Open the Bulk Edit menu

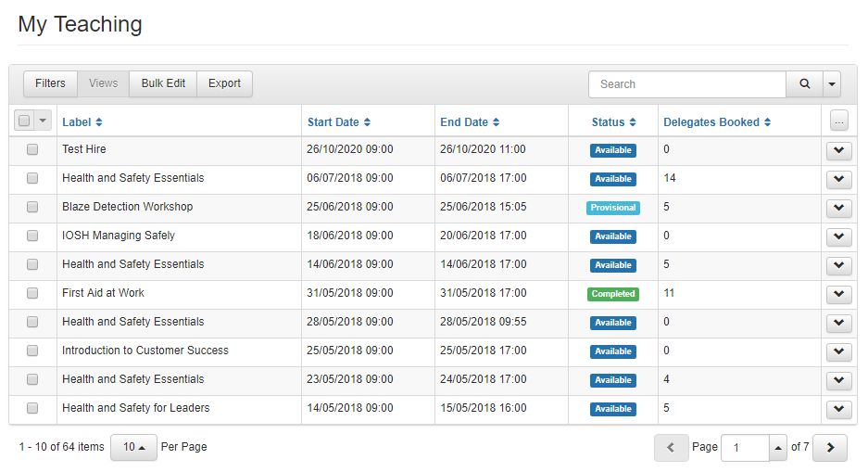point(163,83)
